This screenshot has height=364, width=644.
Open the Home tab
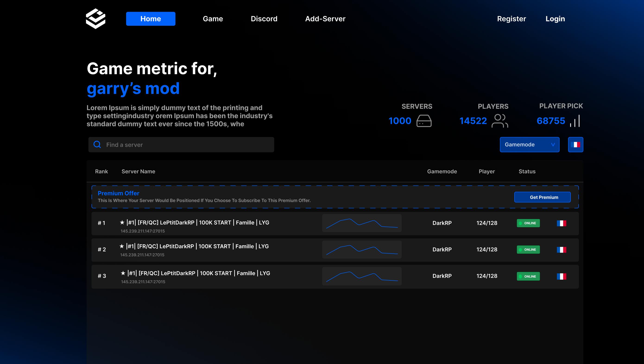(x=151, y=19)
